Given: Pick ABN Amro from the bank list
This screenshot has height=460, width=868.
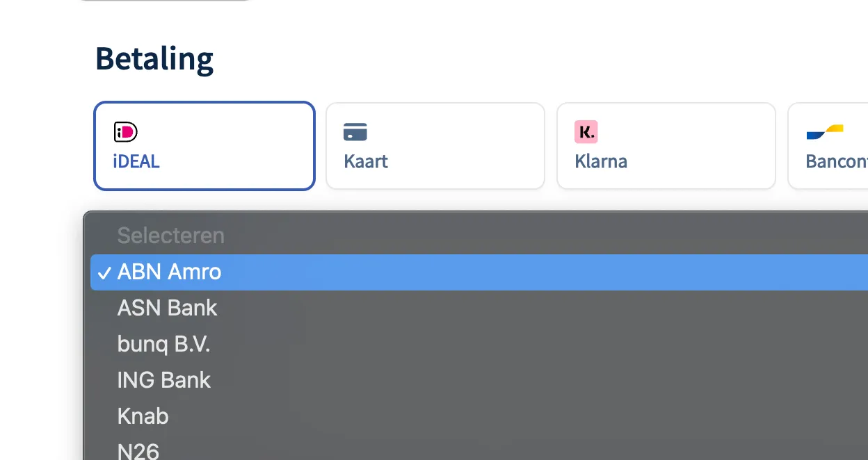Looking at the screenshot, I should point(169,272).
